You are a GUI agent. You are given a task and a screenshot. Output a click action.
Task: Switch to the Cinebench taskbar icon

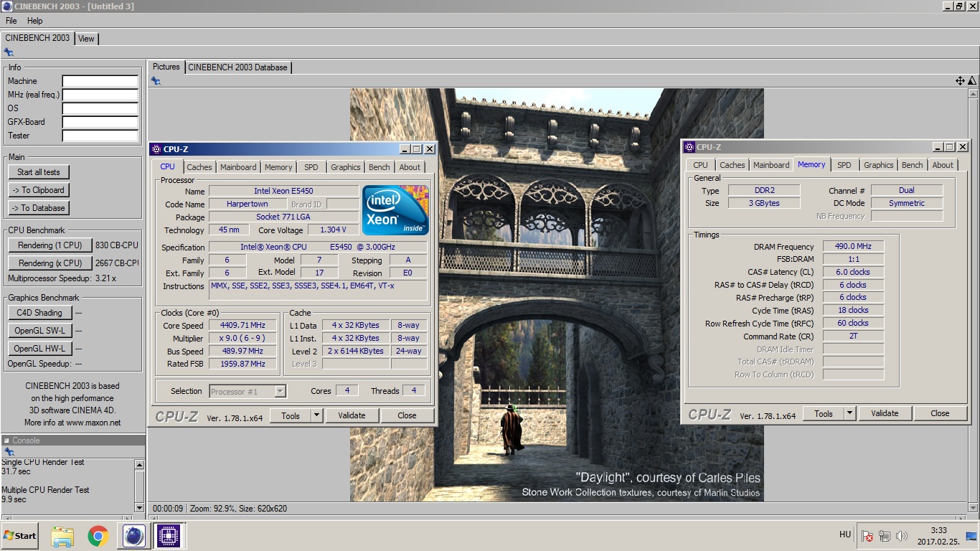134,535
